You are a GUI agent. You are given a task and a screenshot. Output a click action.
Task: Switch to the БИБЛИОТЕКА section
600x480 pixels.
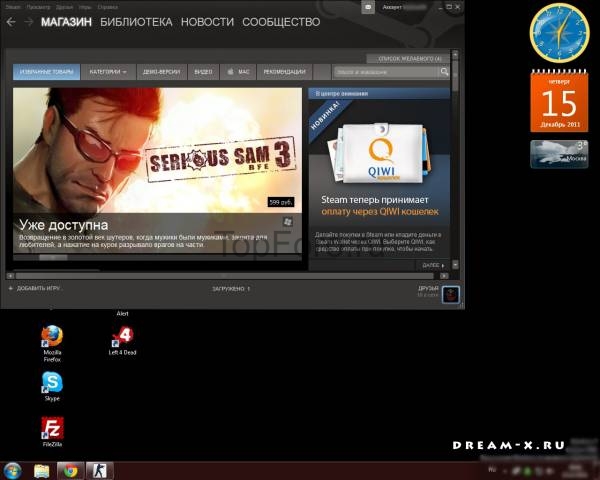[x=136, y=22]
